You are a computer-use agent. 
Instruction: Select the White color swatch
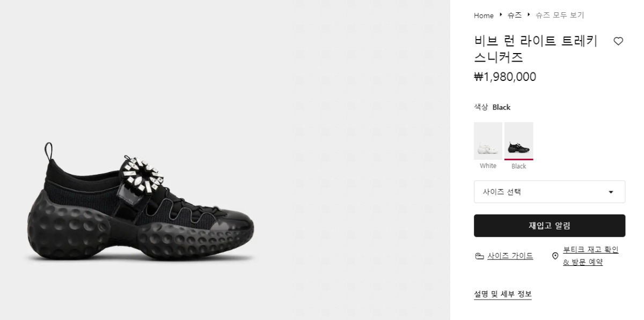[488, 140]
